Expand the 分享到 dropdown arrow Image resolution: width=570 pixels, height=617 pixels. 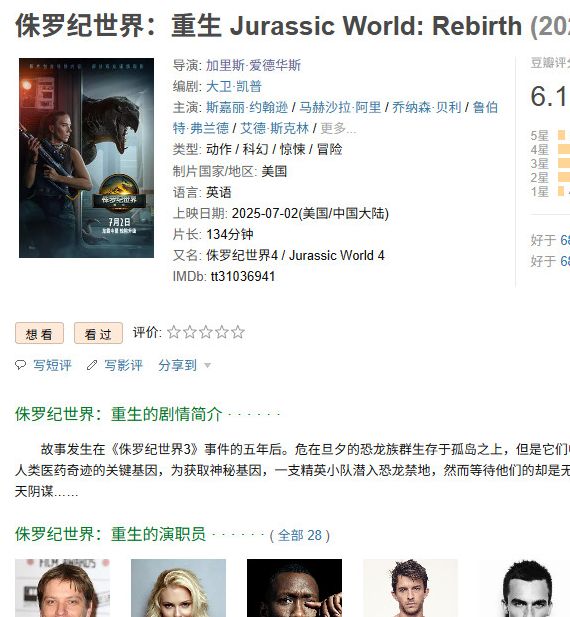tap(207, 366)
